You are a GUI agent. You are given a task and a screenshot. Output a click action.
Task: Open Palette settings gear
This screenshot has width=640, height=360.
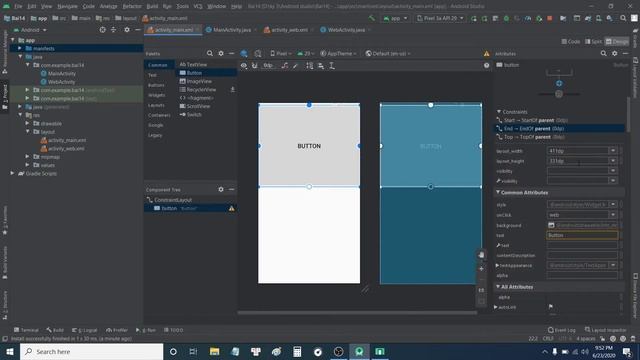tap(221, 53)
